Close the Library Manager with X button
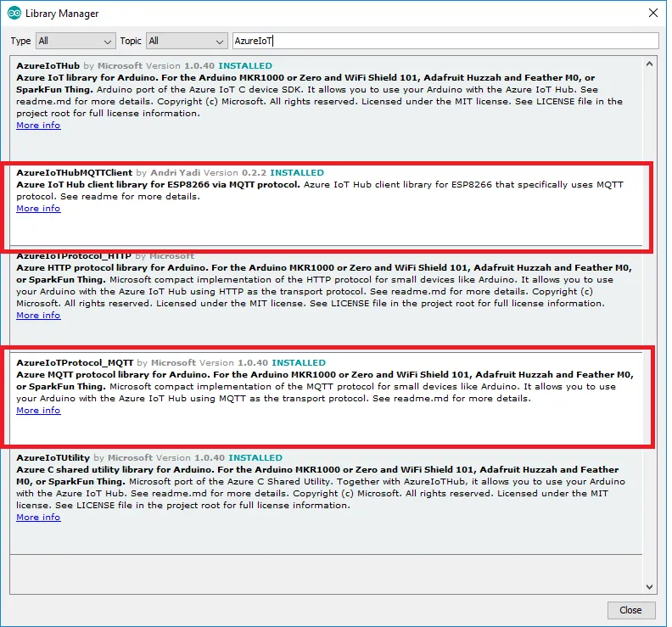The image size is (672, 627). click(x=653, y=13)
